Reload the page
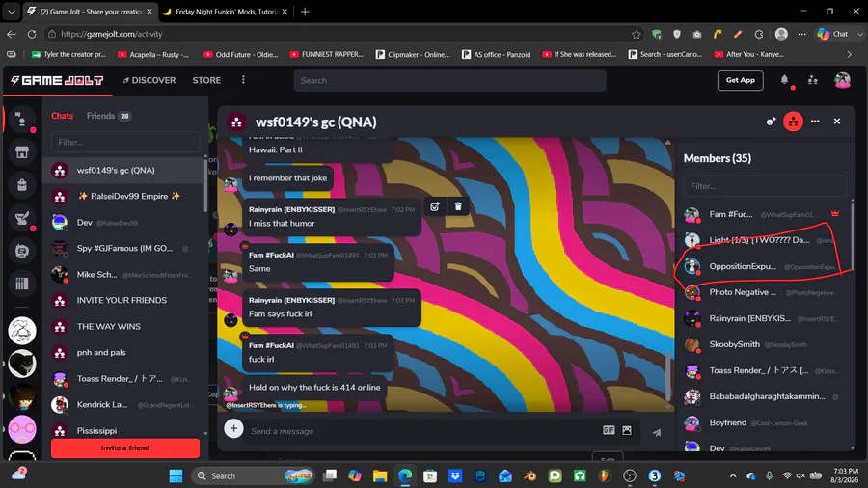The image size is (868, 488). 32,35
